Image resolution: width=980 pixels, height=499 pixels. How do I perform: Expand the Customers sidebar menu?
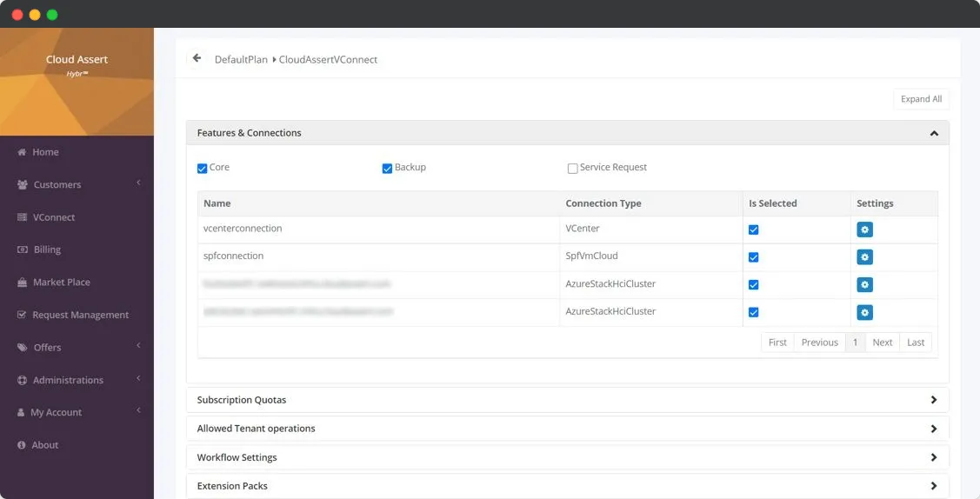pos(57,184)
